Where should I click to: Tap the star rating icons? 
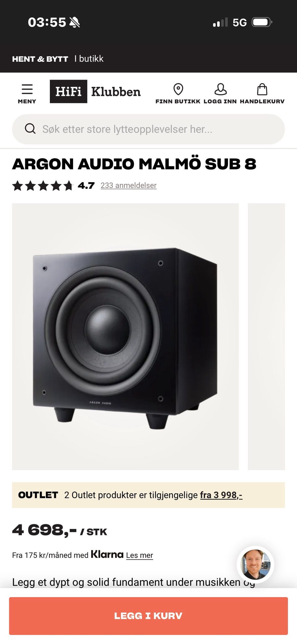click(42, 186)
